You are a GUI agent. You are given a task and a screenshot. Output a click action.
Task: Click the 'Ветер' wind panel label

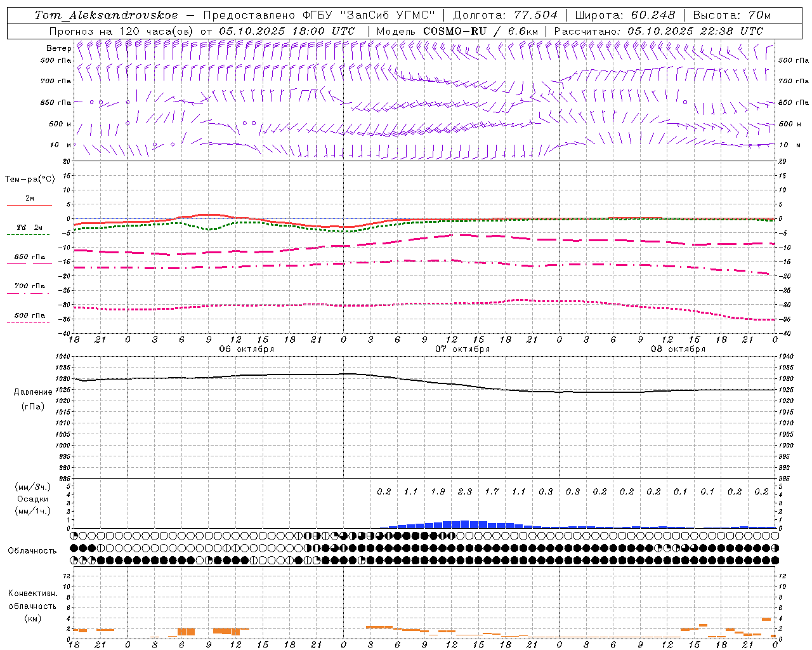pos(58,48)
